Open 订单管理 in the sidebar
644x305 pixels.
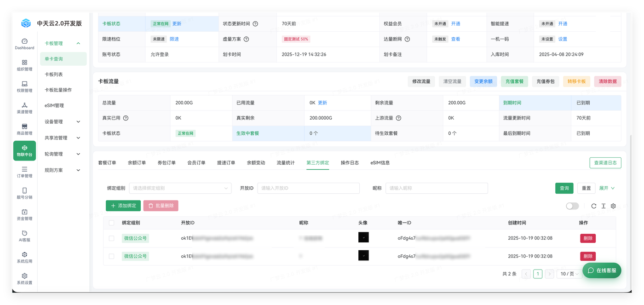24,172
